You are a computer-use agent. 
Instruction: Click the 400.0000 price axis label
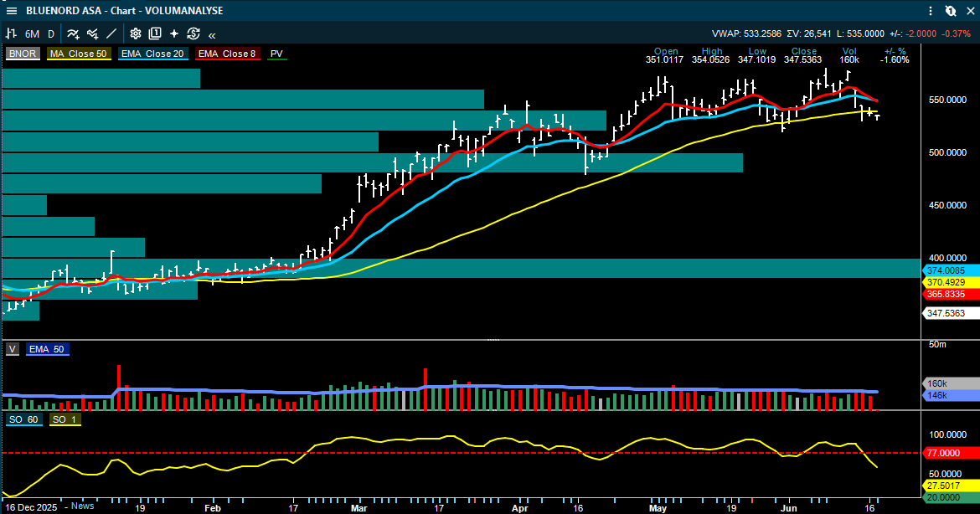click(947, 258)
